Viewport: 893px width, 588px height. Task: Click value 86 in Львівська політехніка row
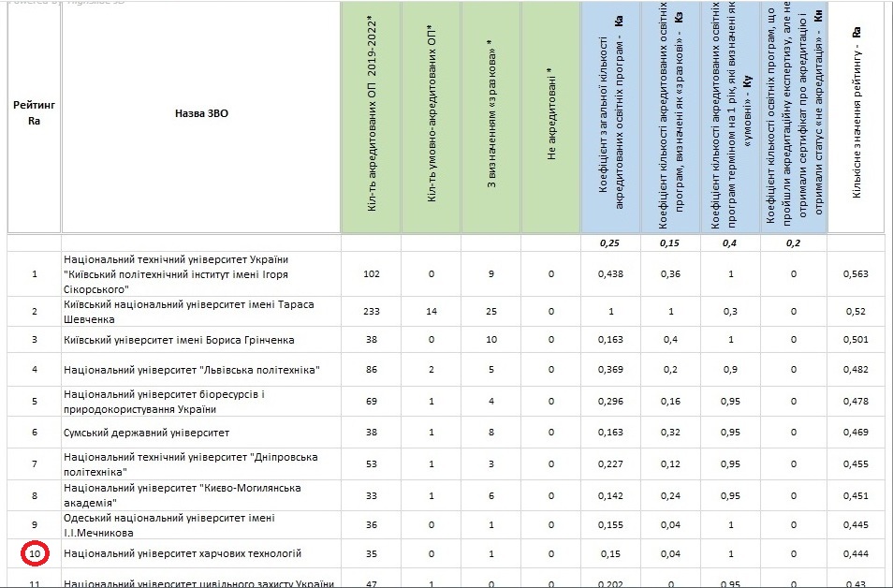click(372, 369)
